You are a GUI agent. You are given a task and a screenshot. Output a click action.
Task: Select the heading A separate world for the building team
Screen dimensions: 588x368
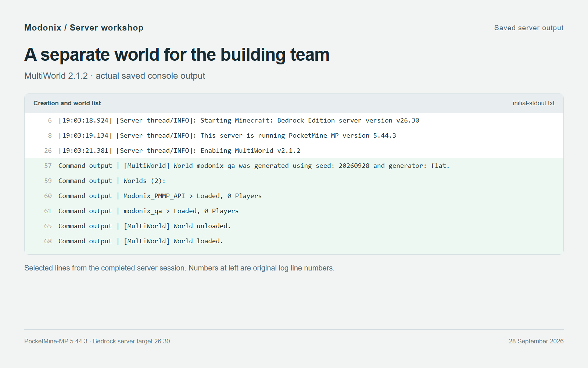177,55
